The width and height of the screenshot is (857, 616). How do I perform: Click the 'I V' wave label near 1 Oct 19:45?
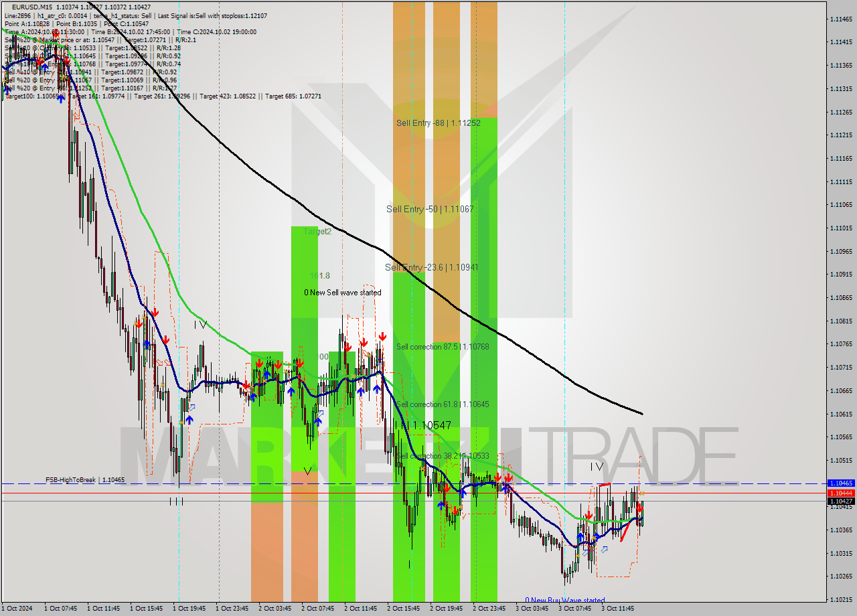[201, 325]
